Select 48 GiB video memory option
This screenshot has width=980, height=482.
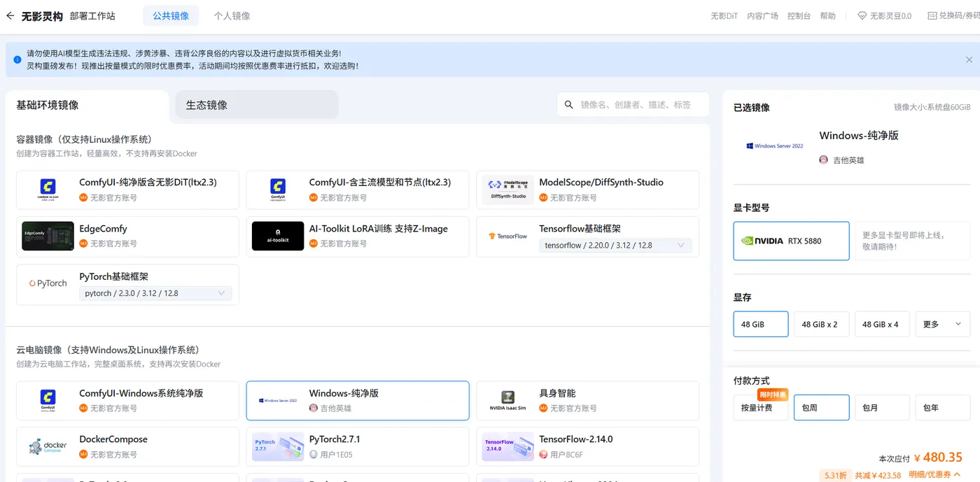click(x=761, y=324)
